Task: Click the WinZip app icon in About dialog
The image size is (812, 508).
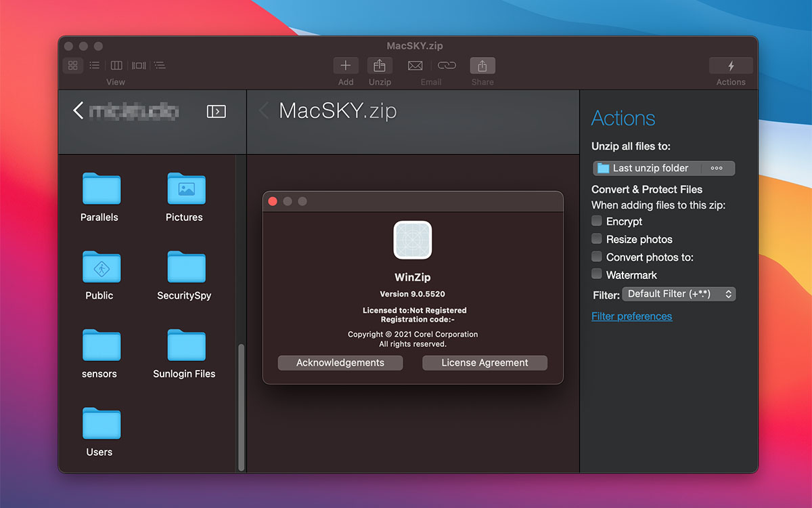Action: [x=413, y=240]
